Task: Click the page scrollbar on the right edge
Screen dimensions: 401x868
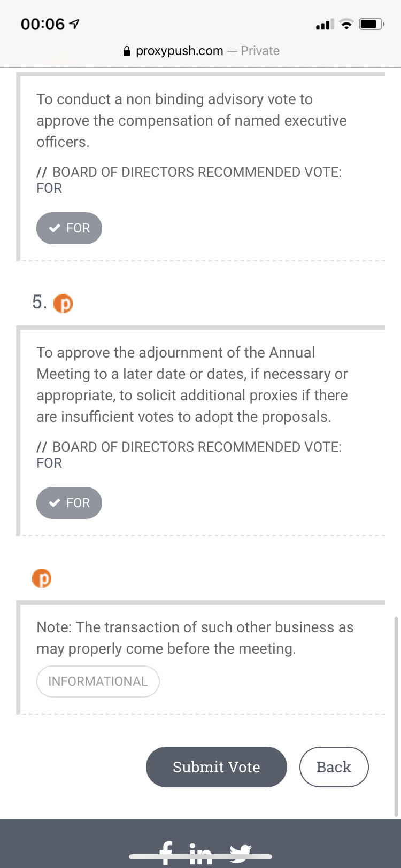Action: point(396,716)
